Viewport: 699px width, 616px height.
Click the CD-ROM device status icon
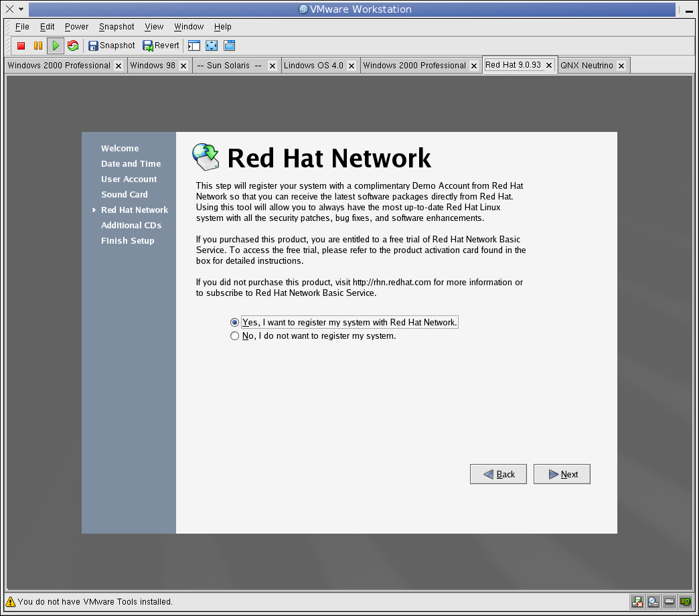pos(653,602)
